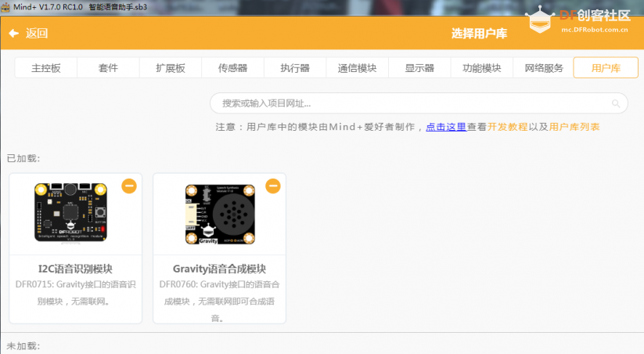Follow the 点击这里 hyperlink
This screenshot has height=354, width=644.
tap(446, 127)
